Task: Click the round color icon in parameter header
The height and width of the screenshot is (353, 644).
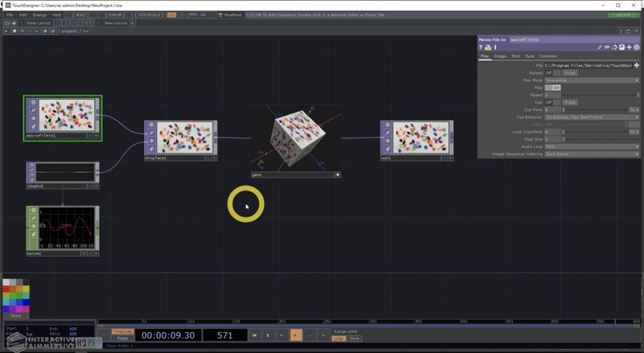Action: pos(637,47)
